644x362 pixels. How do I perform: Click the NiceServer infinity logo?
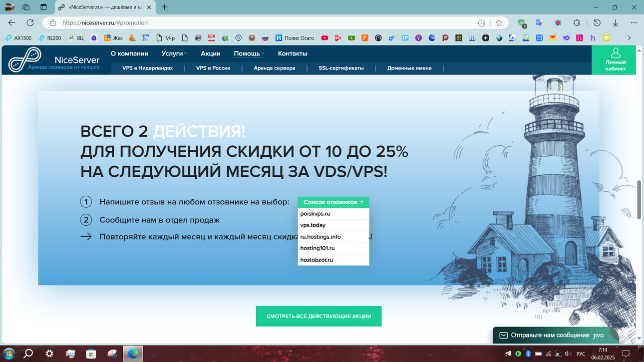tap(24, 59)
